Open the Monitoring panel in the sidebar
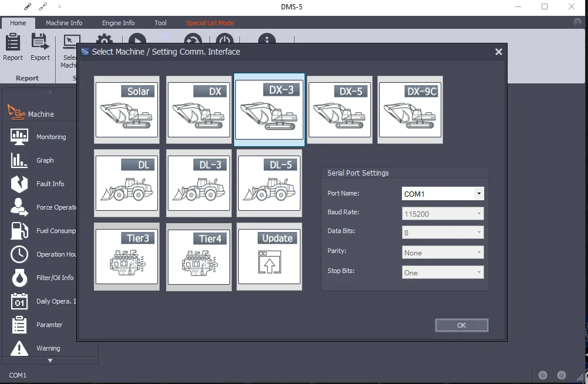The image size is (588, 384). click(x=19, y=137)
